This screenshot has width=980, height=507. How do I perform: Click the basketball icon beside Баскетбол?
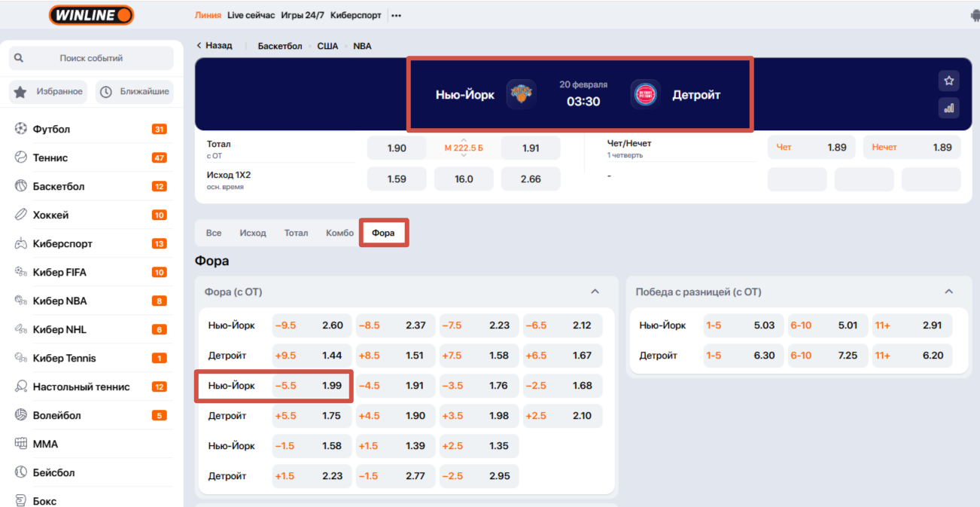pyautogui.click(x=21, y=186)
